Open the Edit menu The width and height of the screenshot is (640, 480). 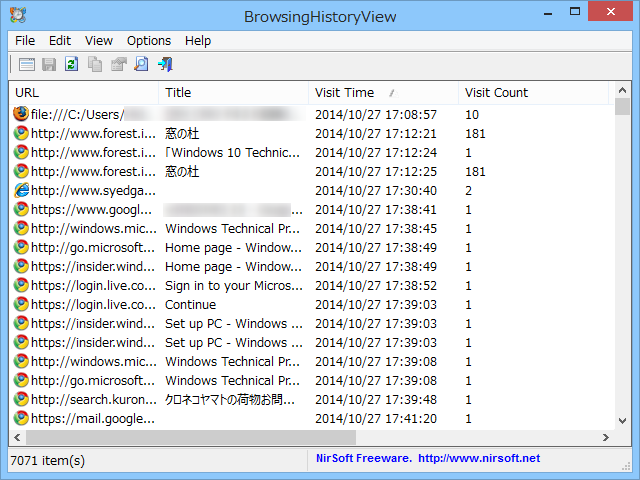pyautogui.click(x=60, y=41)
